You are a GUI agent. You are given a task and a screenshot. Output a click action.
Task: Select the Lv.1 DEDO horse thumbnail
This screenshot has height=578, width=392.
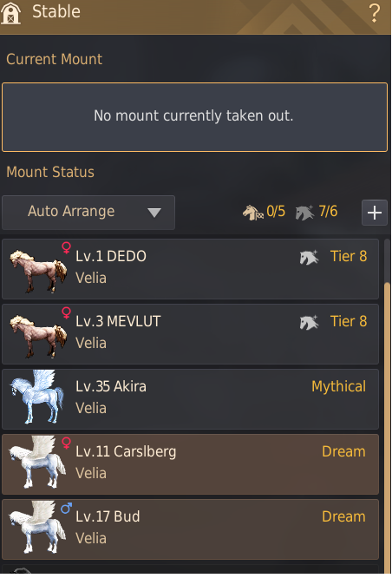tap(38, 270)
